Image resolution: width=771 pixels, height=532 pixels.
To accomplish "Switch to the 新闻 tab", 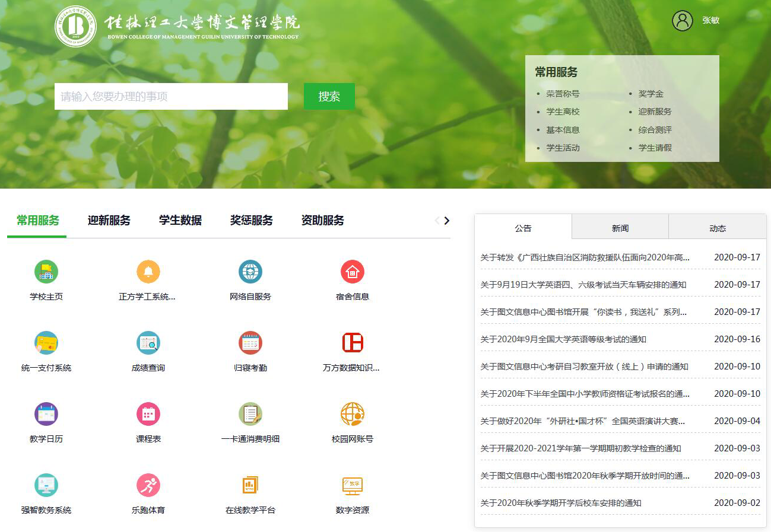I will coord(620,228).
